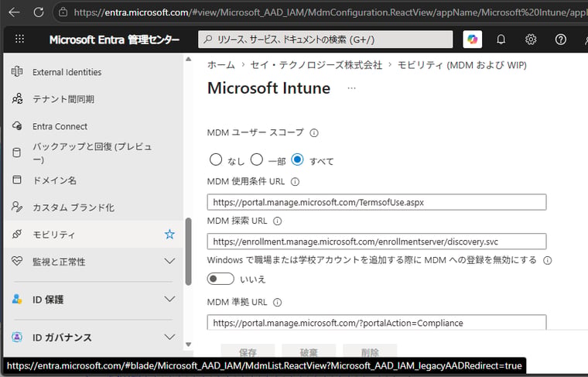
Task: Open portal settings gear icon
Action: pos(531,39)
